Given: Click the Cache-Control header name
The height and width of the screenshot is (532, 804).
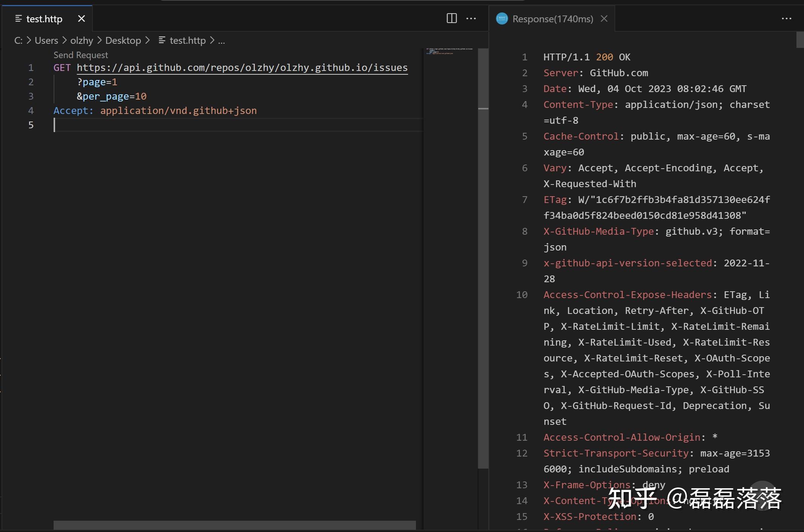Looking at the screenshot, I should pyautogui.click(x=581, y=136).
